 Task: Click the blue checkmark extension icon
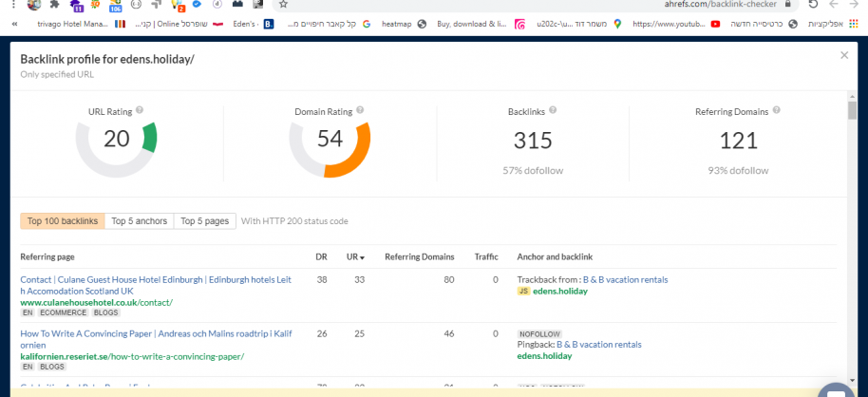(x=197, y=4)
